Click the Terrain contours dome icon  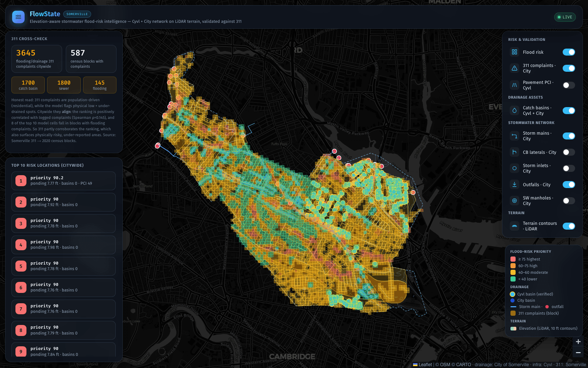tap(514, 226)
